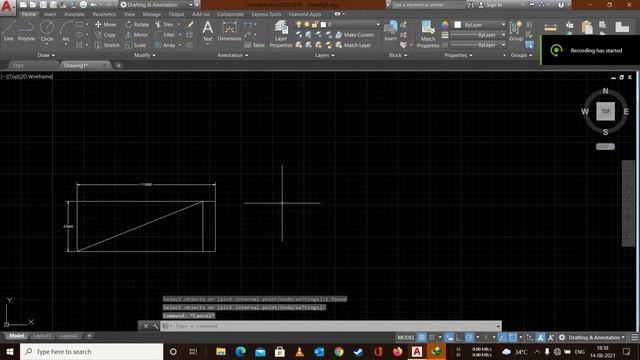Screen dimensions: 640x360
Task: Open new drawing tab with plus button
Action: pos(118,66)
